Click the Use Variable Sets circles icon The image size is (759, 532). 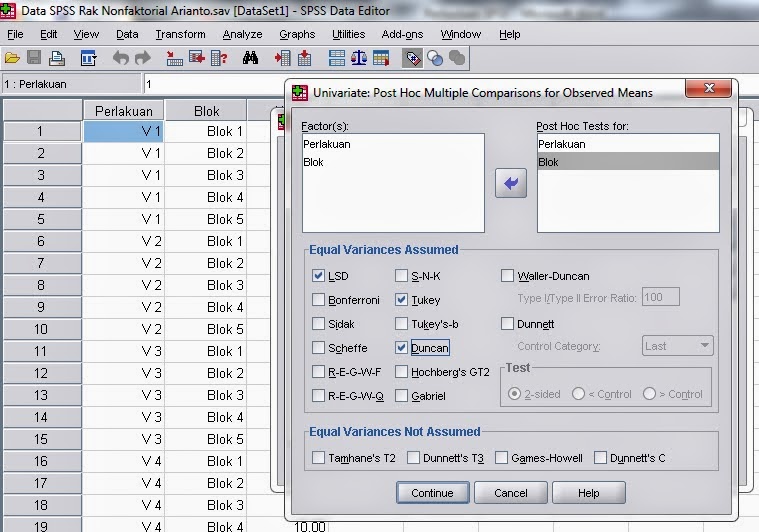[x=435, y=59]
